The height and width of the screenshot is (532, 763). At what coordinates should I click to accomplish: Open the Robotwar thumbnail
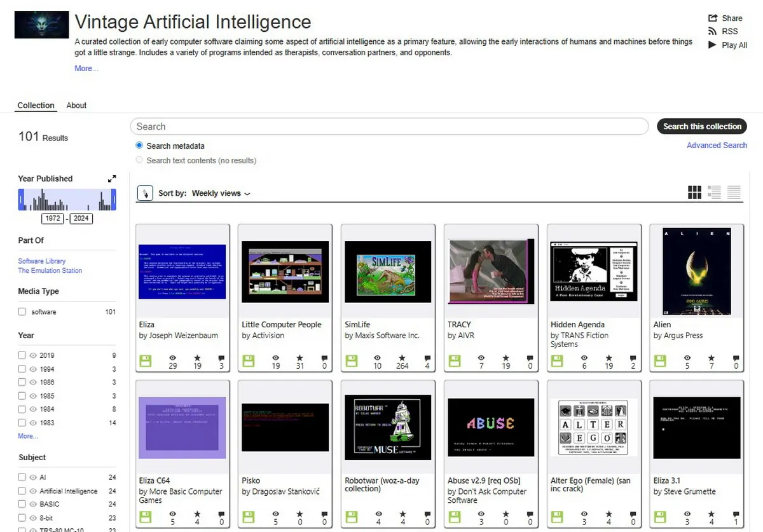click(x=388, y=427)
